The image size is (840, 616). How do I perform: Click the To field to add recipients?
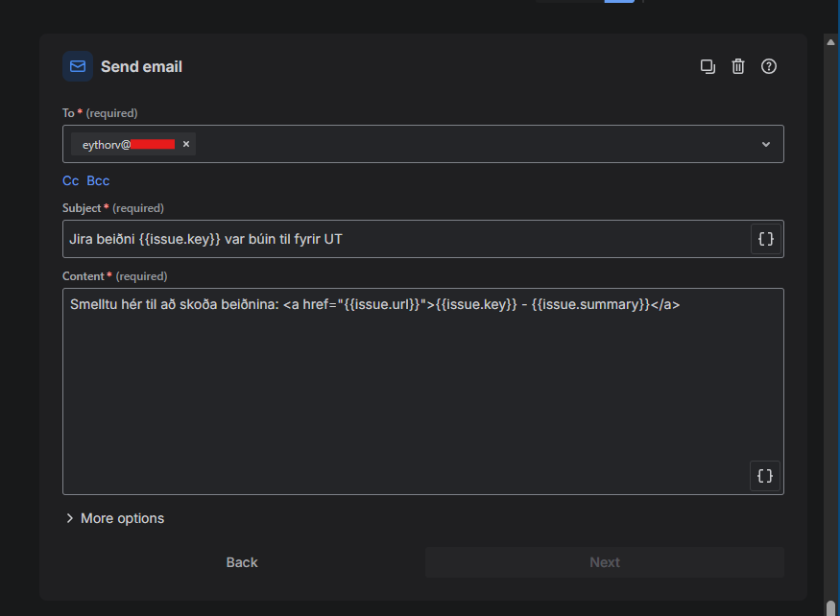(x=432, y=144)
